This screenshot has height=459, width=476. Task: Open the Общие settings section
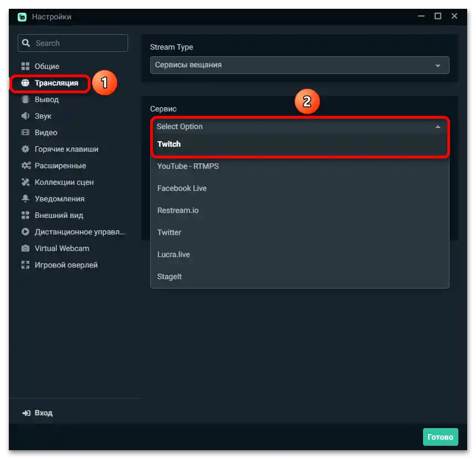(x=47, y=66)
